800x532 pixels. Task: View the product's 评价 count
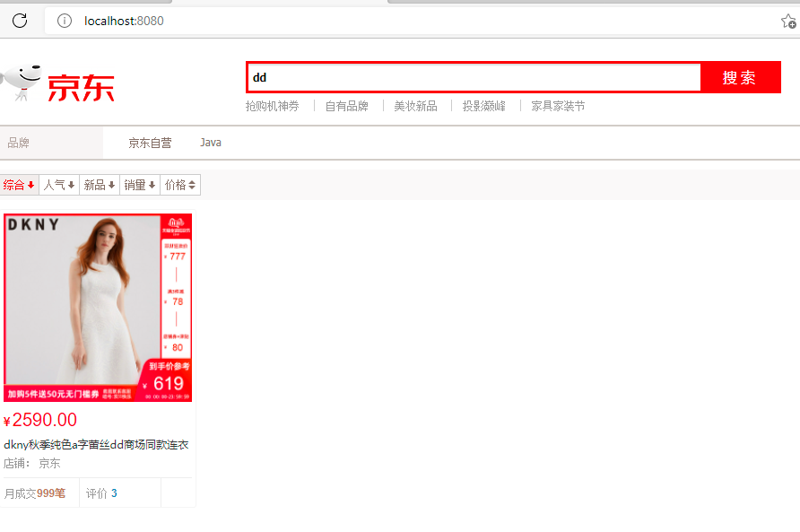(101, 493)
